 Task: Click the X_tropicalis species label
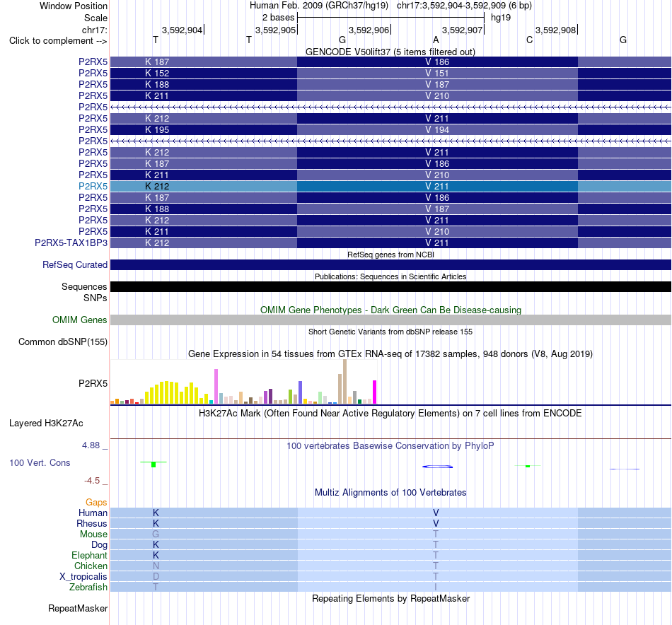pyautogui.click(x=83, y=577)
